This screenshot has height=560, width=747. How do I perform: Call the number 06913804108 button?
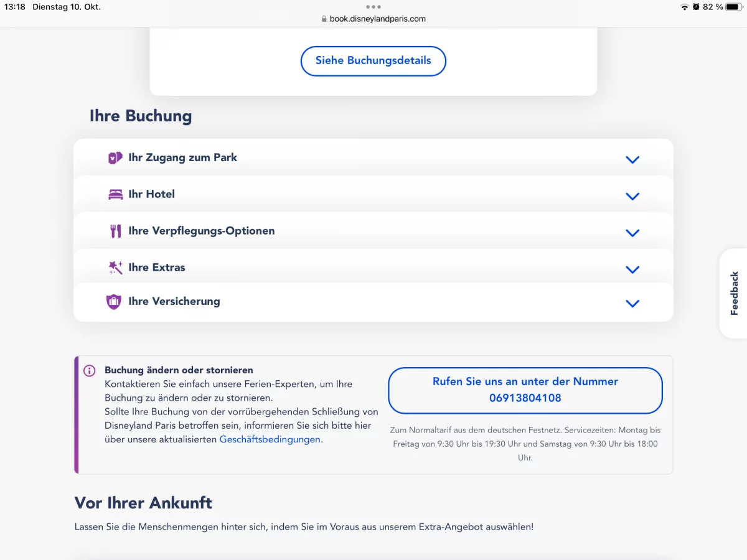[x=525, y=390]
